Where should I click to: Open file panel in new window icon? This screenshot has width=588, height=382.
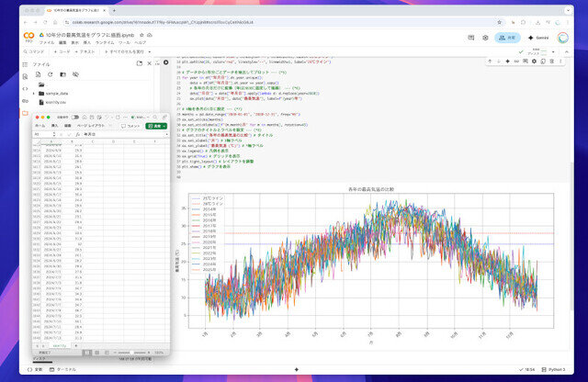tap(140, 63)
